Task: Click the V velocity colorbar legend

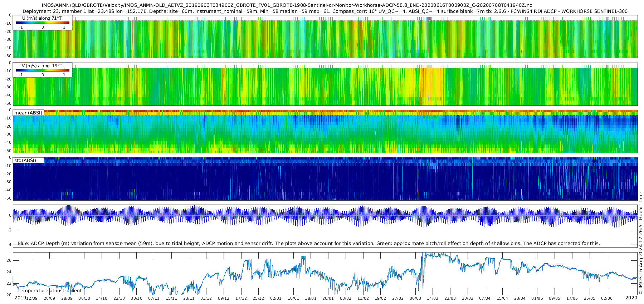Action: pos(43,70)
